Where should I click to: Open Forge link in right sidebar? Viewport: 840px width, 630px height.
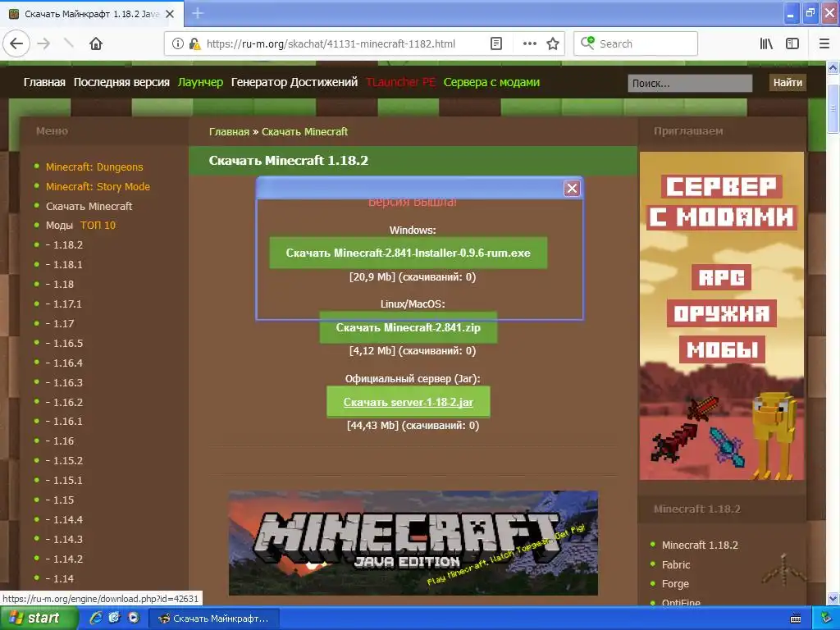[x=675, y=584]
